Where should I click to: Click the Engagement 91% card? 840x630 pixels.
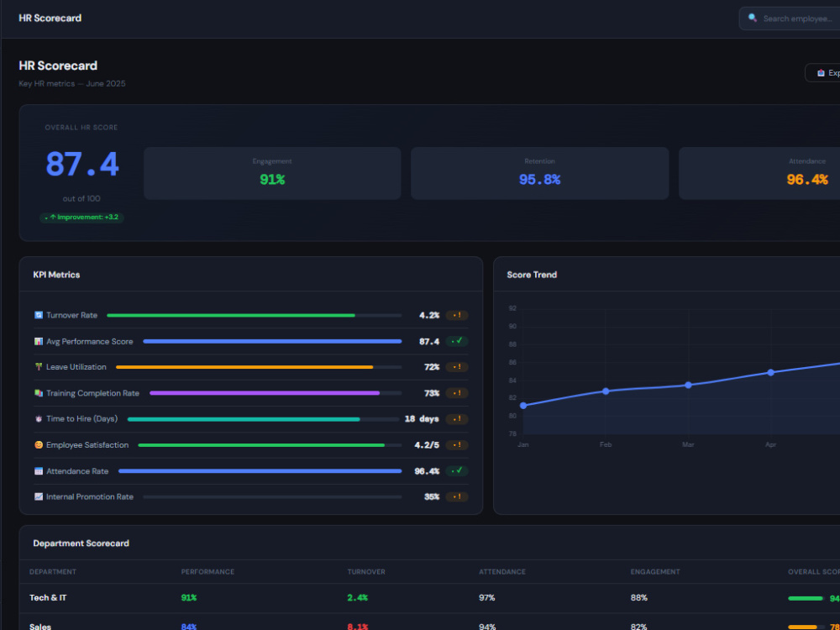pyautogui.click(x=272, y=173)
